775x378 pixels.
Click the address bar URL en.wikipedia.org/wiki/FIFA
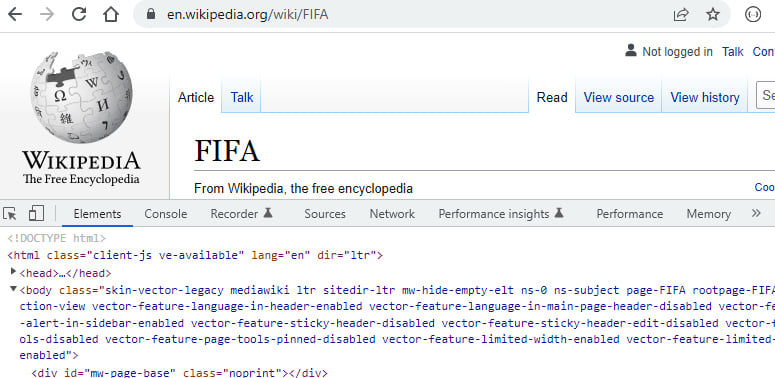pos(247,14)
